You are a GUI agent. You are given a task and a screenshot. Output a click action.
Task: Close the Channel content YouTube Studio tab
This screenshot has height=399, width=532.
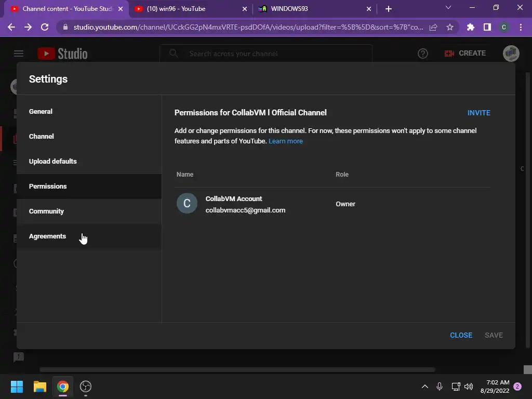pos(121,9)
